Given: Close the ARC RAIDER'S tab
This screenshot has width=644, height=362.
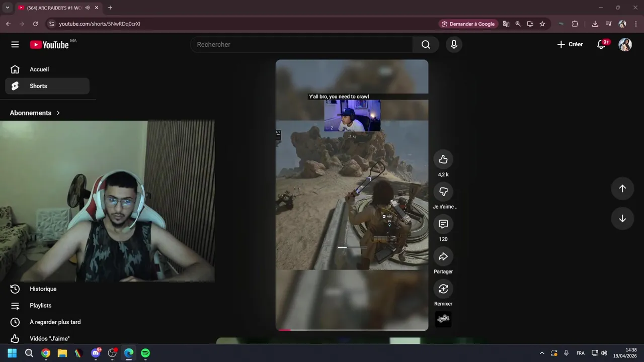Looking at the screenshot, I should (97, 8).
